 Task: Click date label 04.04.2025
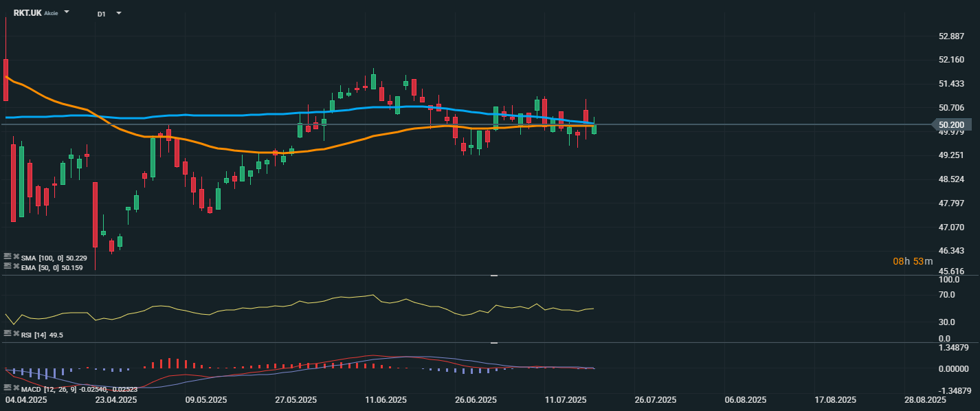[27, 400]
